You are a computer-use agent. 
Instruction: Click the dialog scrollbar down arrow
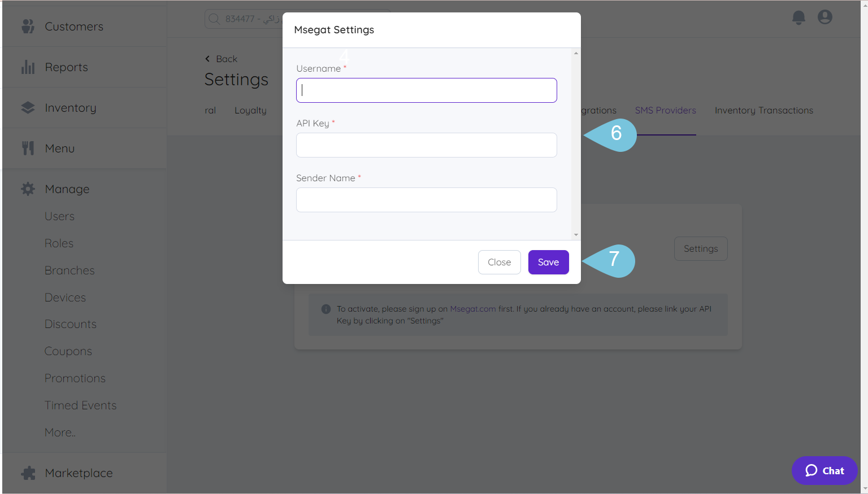pos(576,234)
